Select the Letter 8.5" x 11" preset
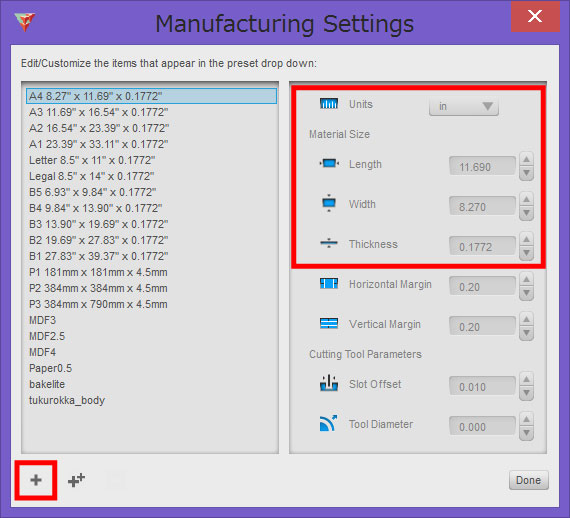 click(x=151, y=160)
